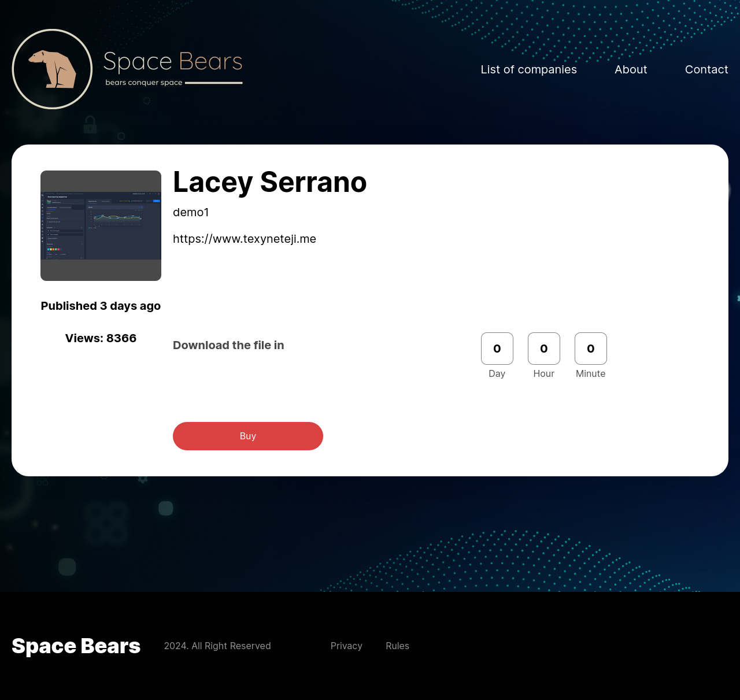Click the 'Views: 8366' counter
This screenshot has height=700, width=740.
click(x=101, y=339)
